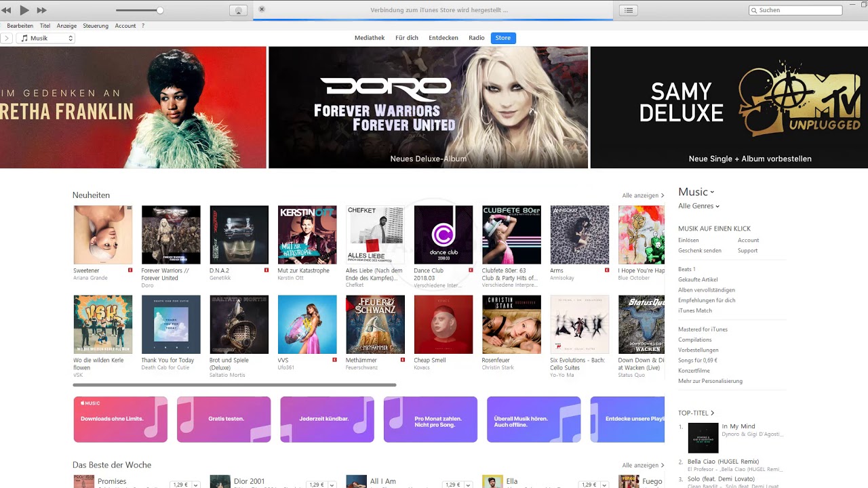
Task: Click the search field
Action: coord(795,10)
